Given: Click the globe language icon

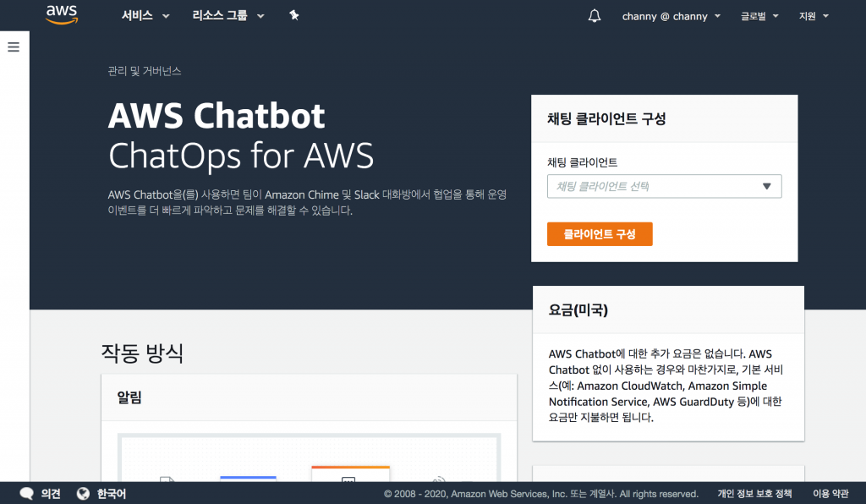Looking at the screenshot, I should pyautogui.click(x=83, y=494).
